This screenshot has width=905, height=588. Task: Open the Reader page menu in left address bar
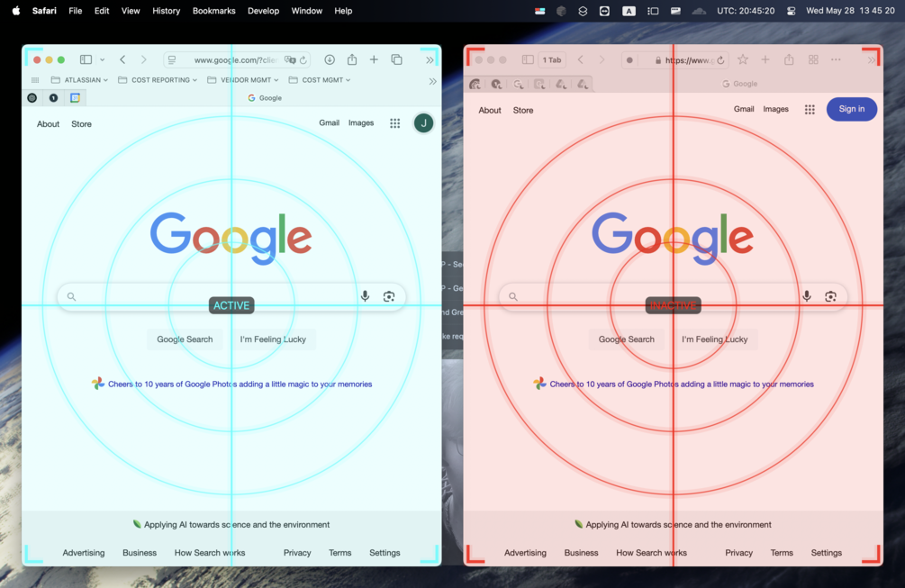tap(172, 60)
